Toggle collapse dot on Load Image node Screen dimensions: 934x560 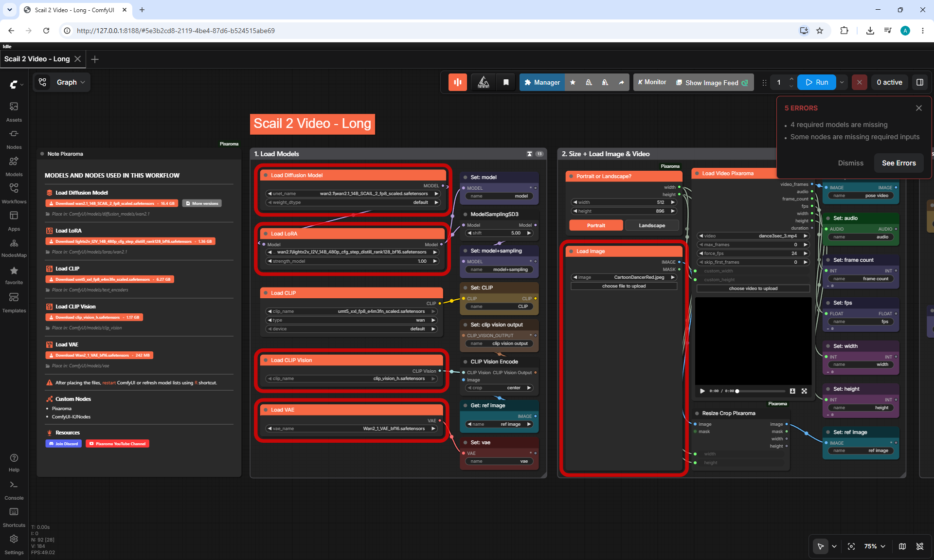[571, 251]
